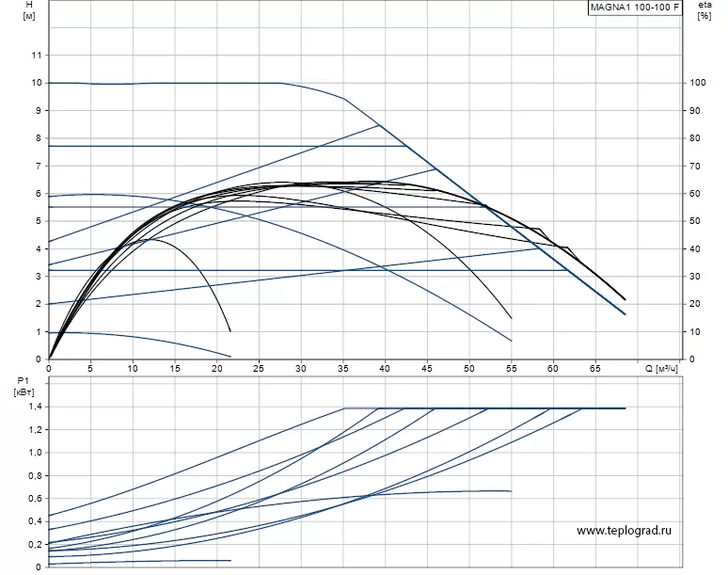Click the power axis value 0,8
728x575 pixels.
pos(36,475)
